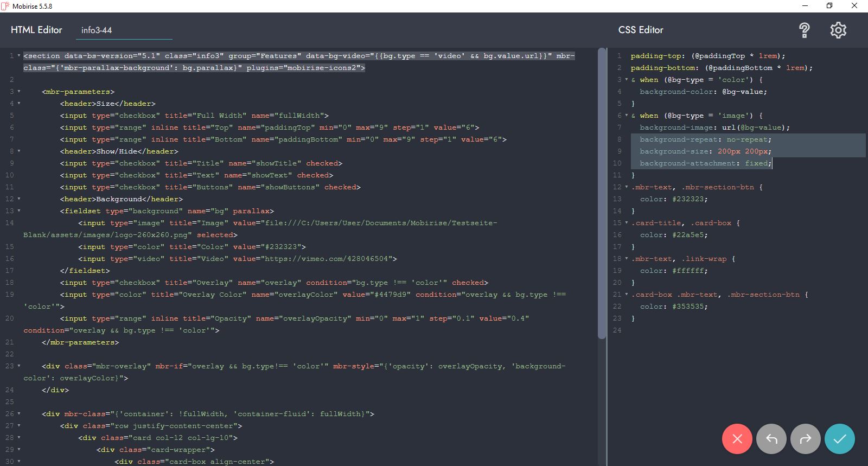
Task: Restore the window using title bar button
Action: pos(829,6)
